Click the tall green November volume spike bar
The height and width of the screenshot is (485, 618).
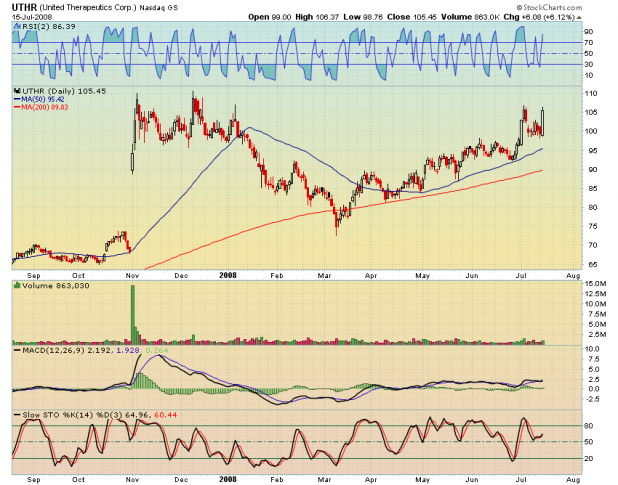pyautogui.click(x=133, y=314)
